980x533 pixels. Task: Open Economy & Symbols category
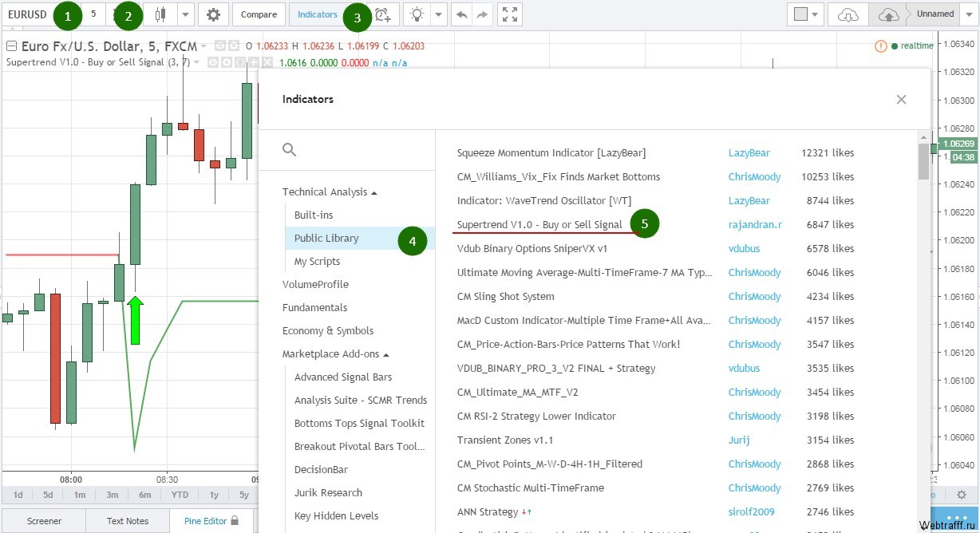[328, 330]
